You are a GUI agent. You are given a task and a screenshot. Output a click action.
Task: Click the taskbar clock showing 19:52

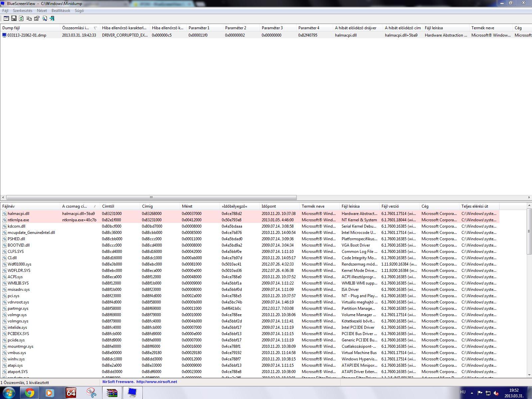(514, 393)
